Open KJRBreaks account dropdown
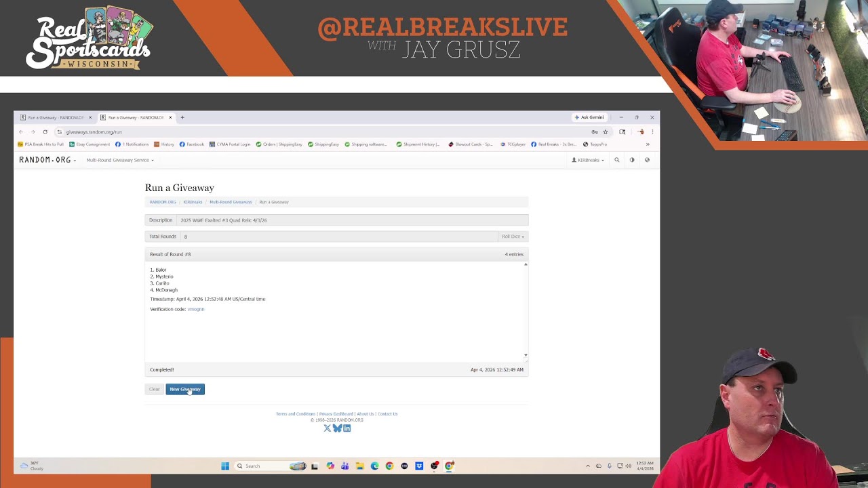Screen dimensions: 868x488 click(x=588, y=160)
